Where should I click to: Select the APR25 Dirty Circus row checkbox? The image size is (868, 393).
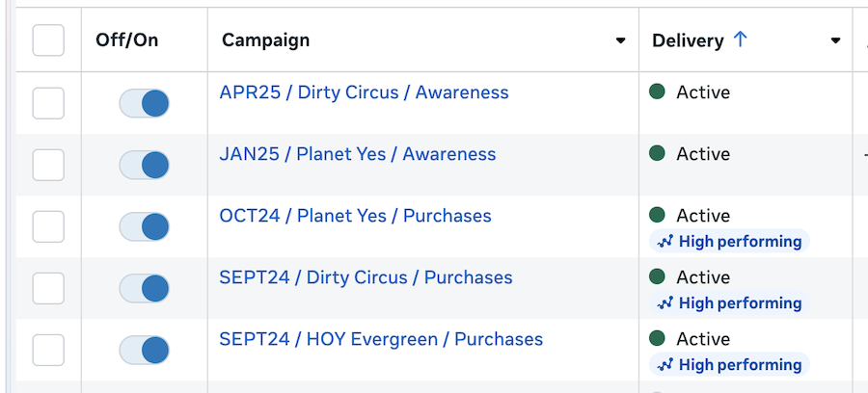(x=48, y=103)
